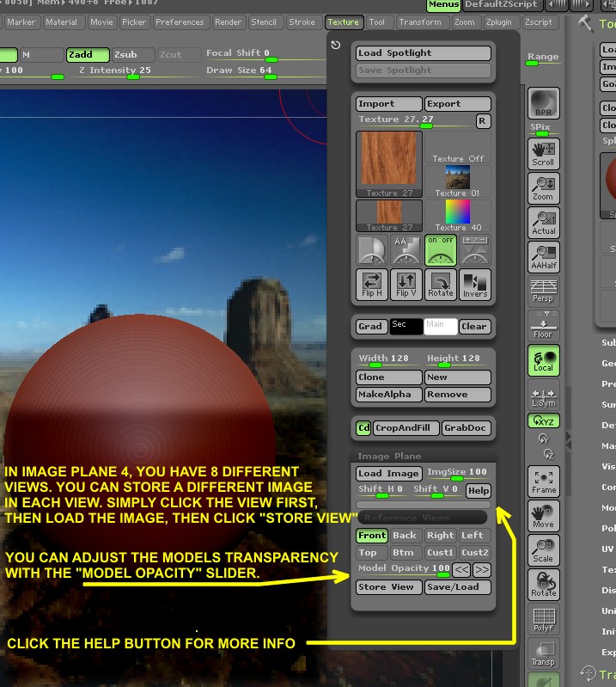Select the Scroll hand tool
Viewport: 616px width, 687px height.
click(543, 154)
